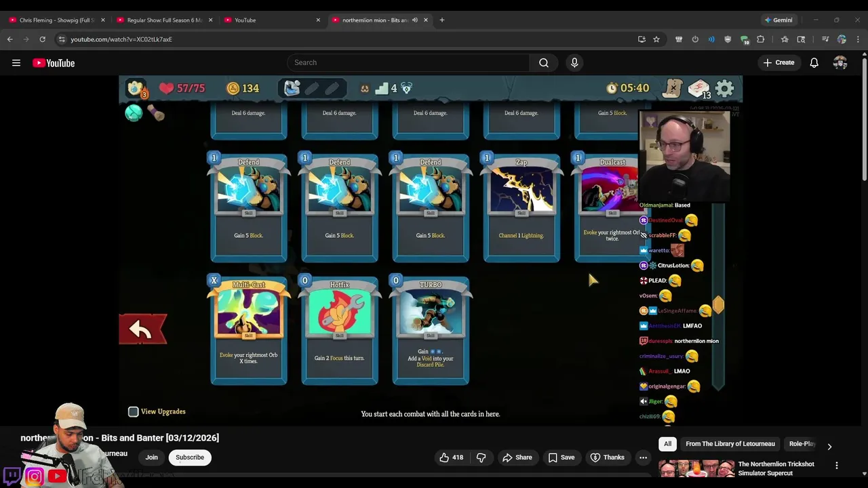Show more filter chips with right chevron
The image size is (868, 488).
(x=829, y=447)
